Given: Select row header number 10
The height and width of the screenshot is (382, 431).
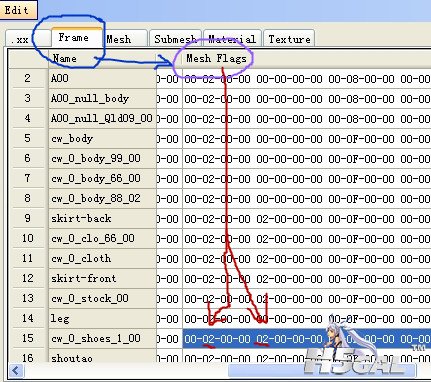Looking at the screenshot, I should (28, 238).
